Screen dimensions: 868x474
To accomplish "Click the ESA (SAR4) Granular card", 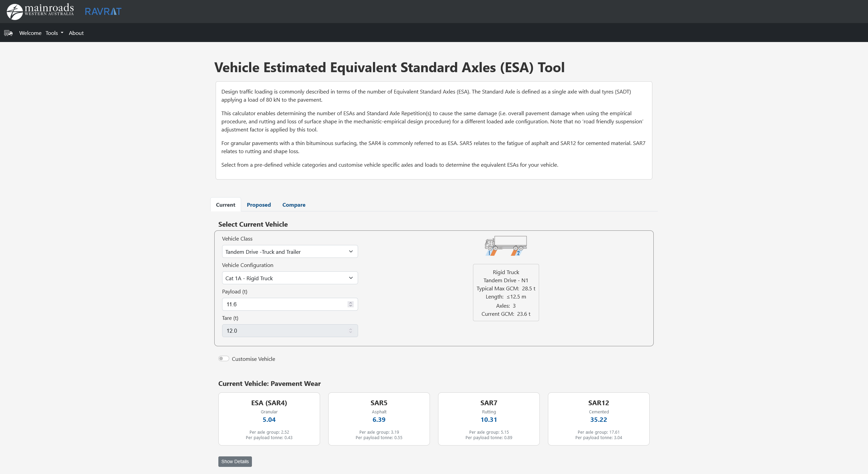I will tap(269, 419).
